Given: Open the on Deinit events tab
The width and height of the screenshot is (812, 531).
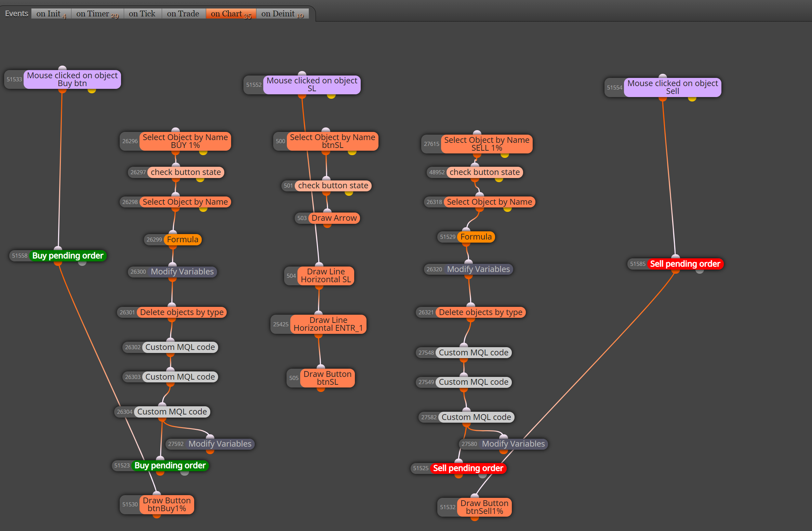Looking at the screenshot, I should (282, 14).
